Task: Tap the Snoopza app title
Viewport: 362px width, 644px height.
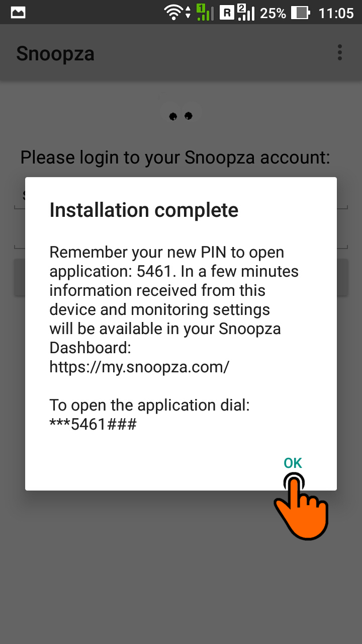Action: click(55, 53)
